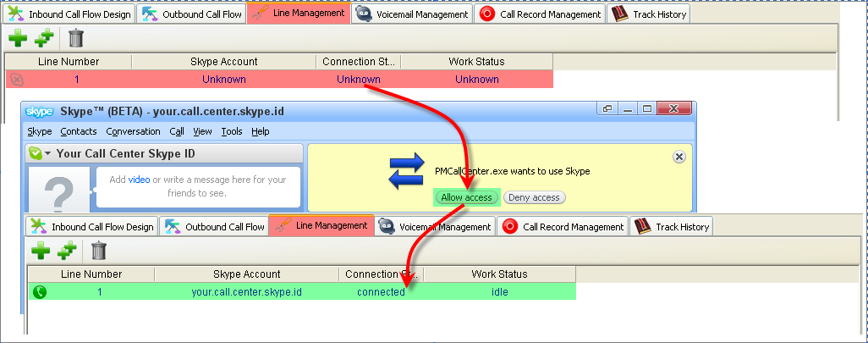Open the lower Inbound Call Flow Design tab
This screenshot has width=868, height=343.
pos(92,227)
